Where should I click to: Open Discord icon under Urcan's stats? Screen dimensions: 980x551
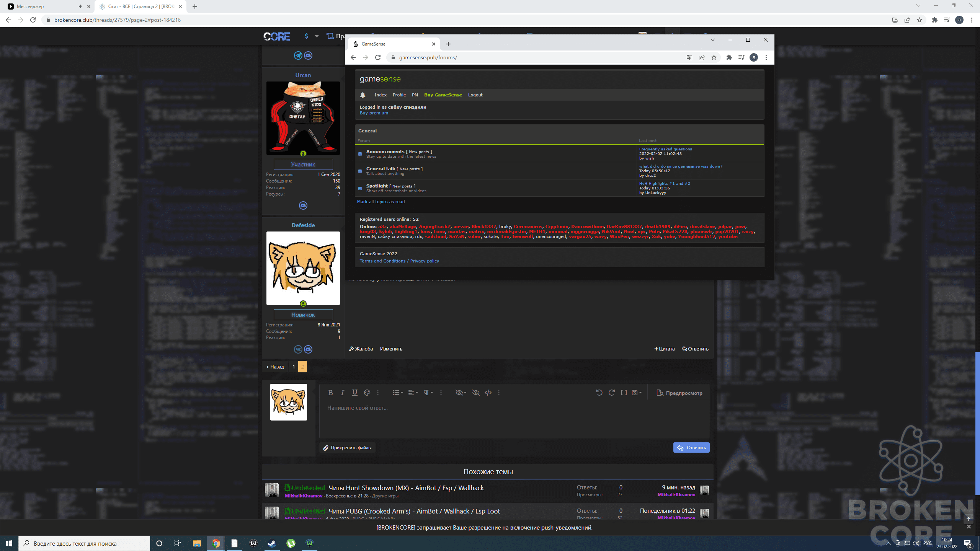pos(303,205)
